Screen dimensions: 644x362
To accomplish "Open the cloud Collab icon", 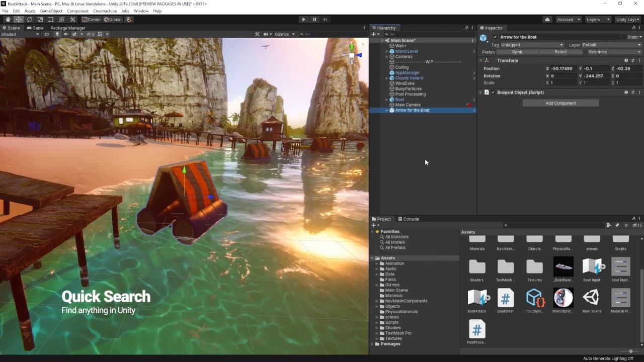I will click(547, 20).
